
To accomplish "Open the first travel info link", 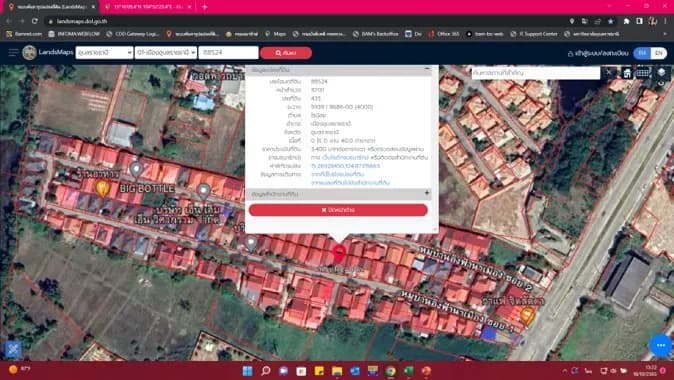I will point(337,174).
